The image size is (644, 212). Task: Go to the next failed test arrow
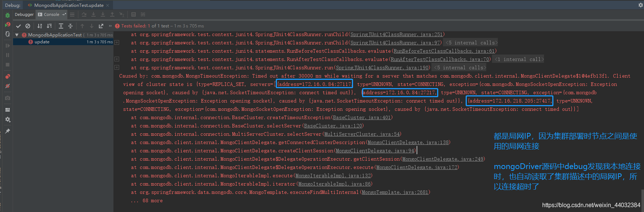click(x=92, y=26)
